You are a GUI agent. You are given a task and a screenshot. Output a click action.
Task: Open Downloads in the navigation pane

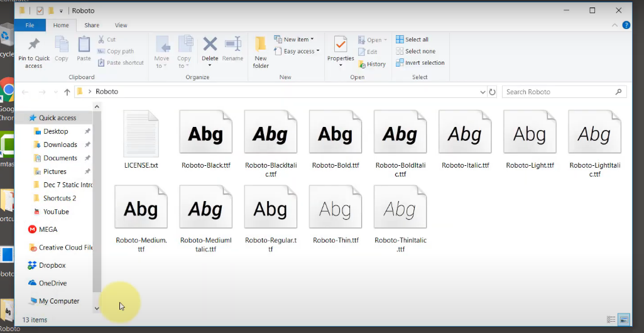[60, 145]
